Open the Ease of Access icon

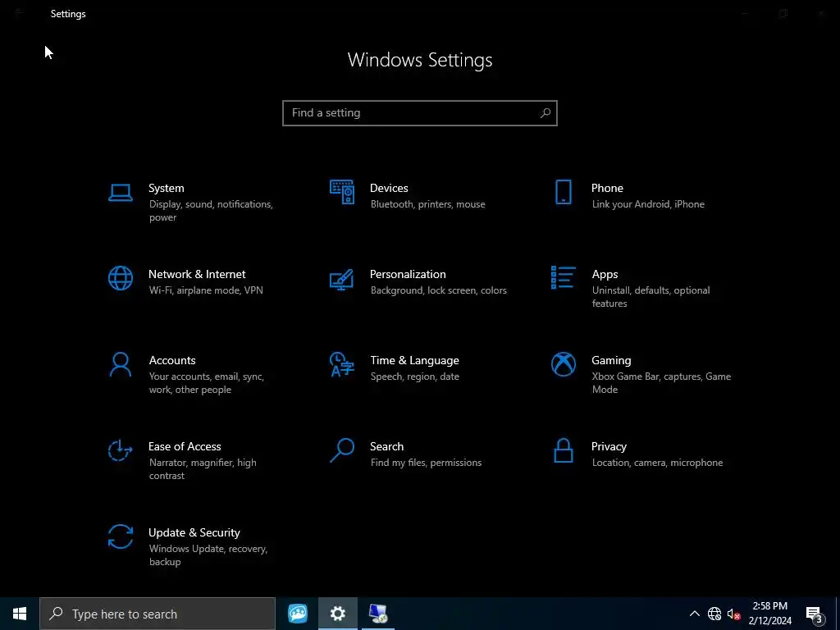(x=120, y=450)
